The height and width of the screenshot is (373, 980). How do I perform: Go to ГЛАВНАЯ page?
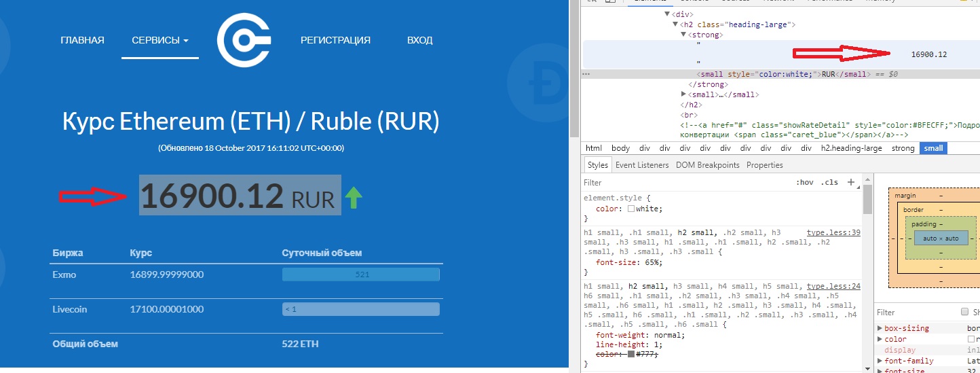(x=82, y=40)
